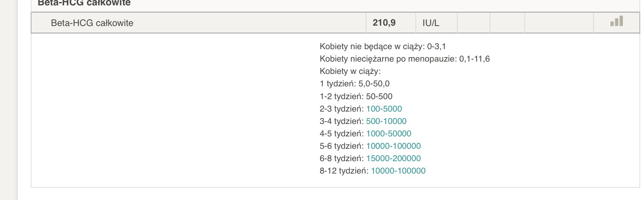Screen dimensions: 644x200
Task: Click the 1 tydzień: 5,0-50,0 line
Action: click(x=355, y=83)
